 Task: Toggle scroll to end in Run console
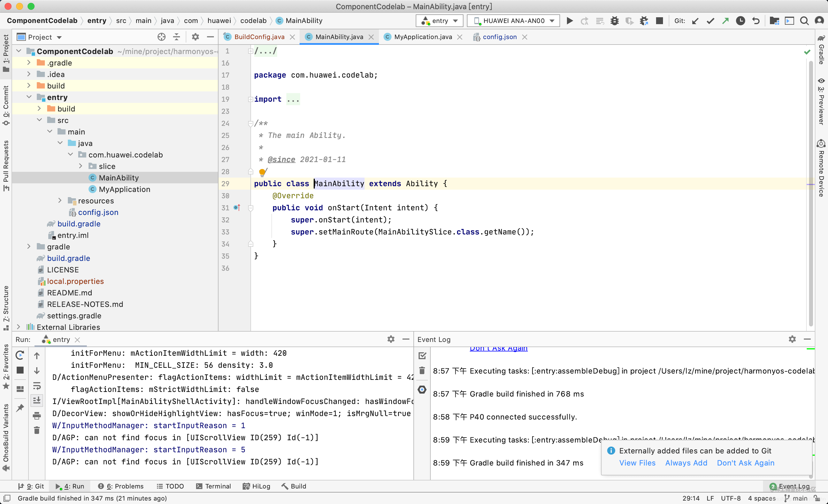37,400
